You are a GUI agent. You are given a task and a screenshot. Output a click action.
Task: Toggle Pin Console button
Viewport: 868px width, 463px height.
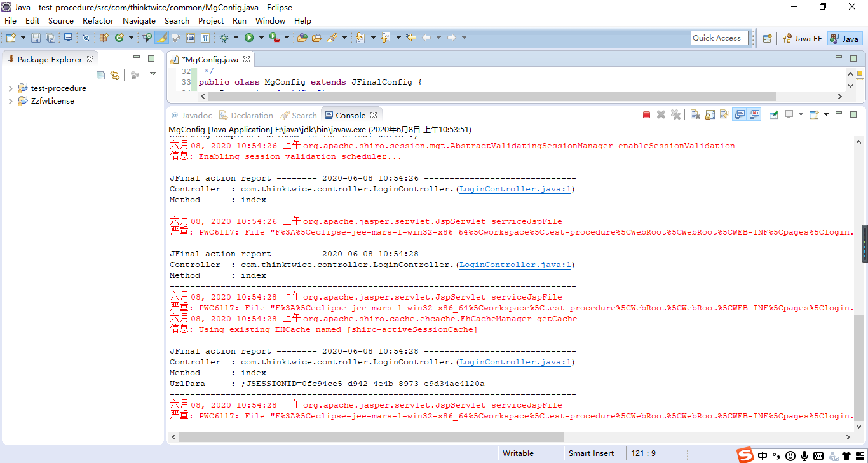(x=773, y=115)
